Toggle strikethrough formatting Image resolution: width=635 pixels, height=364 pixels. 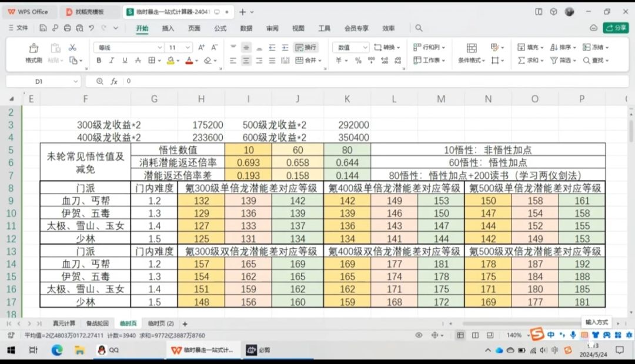click(138, 61)
